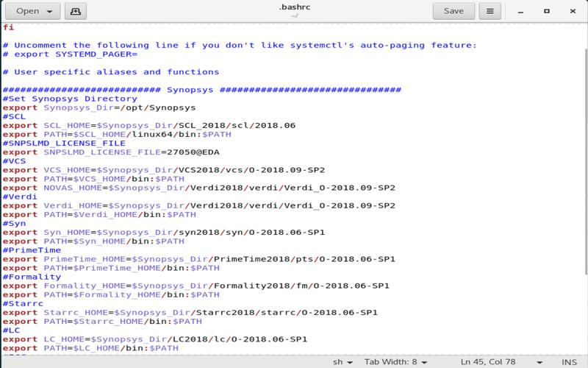Click the Synopsys banner comment line
The image size is (588, 368).
click(x=201, y=90)
